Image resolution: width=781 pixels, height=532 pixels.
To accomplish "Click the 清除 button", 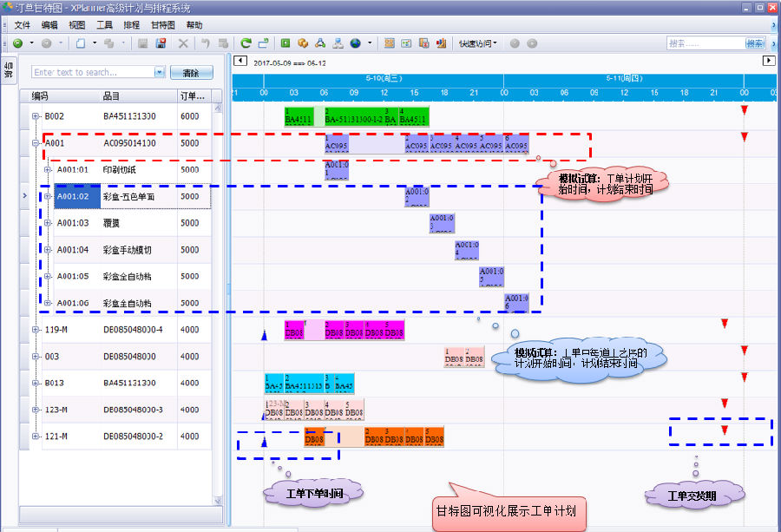I will (x=191, y=73).
